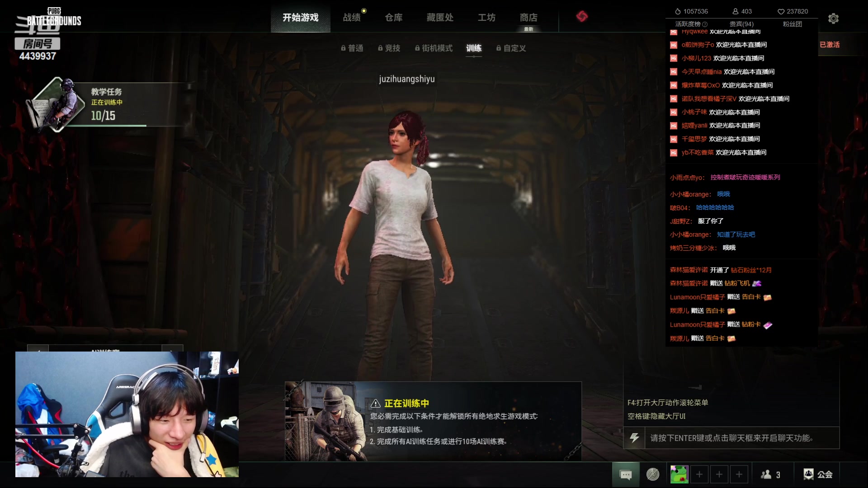Click the username 小小橘orange saying 哦哦
868x488 pixels.
click(x=690, y=194)
